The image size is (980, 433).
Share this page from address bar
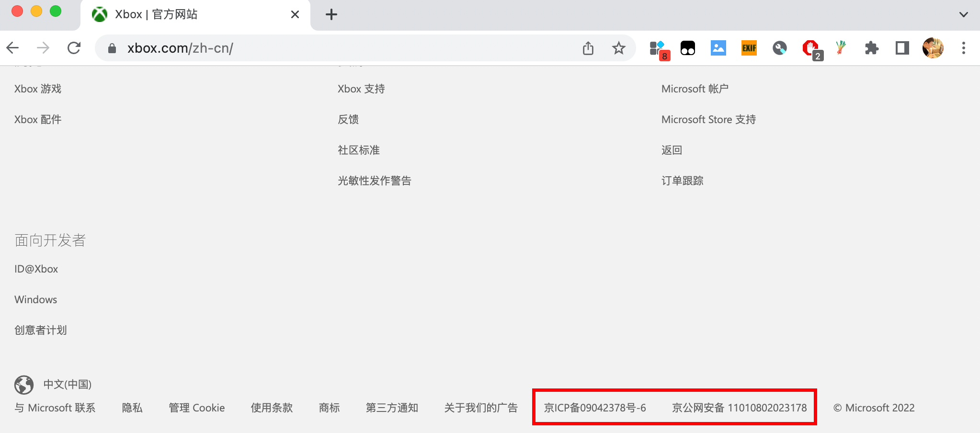point(588,48)
